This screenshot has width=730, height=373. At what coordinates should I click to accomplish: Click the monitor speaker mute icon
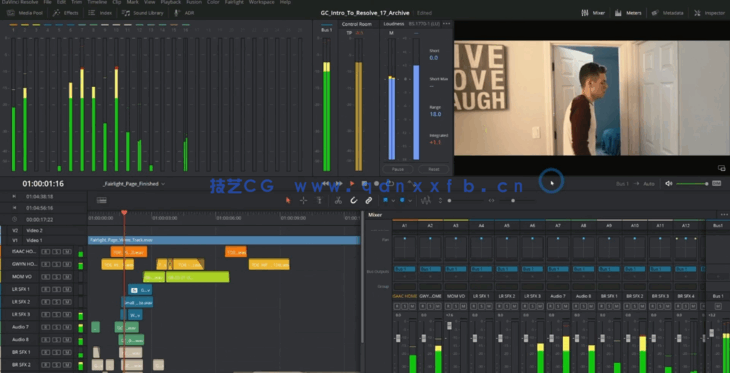669,183
